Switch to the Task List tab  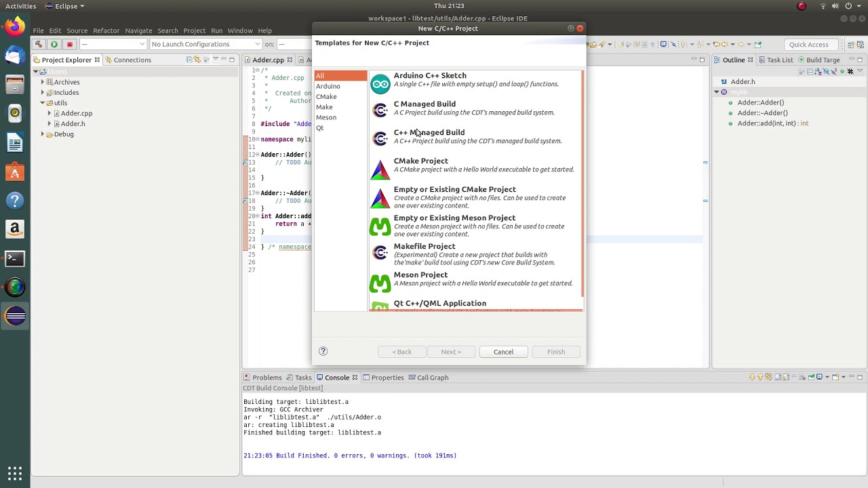pos(775,60)
